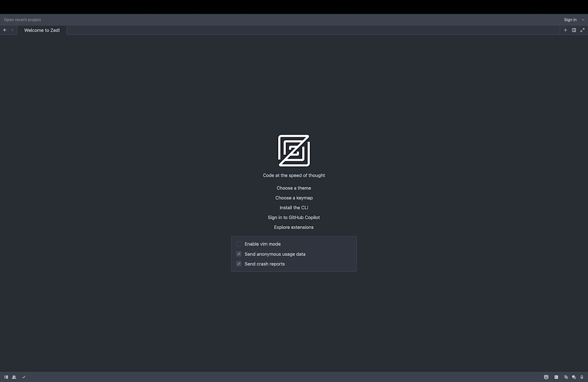Screen dimensions: 588x382
Task: Split the pane with the split icon
Action: pyautogui.click(x=574, y=30)
